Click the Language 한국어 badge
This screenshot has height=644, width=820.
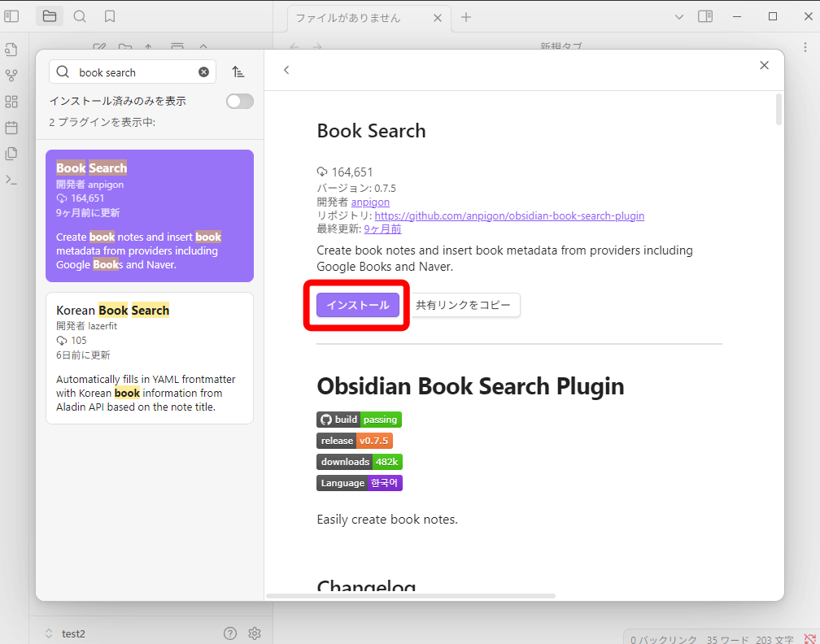(x=360, y=483)
